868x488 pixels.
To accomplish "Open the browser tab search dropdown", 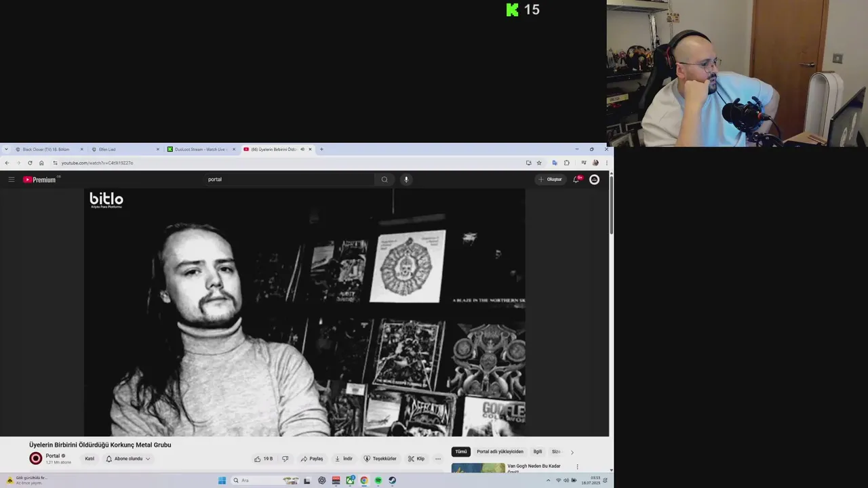I will [6, 149].
